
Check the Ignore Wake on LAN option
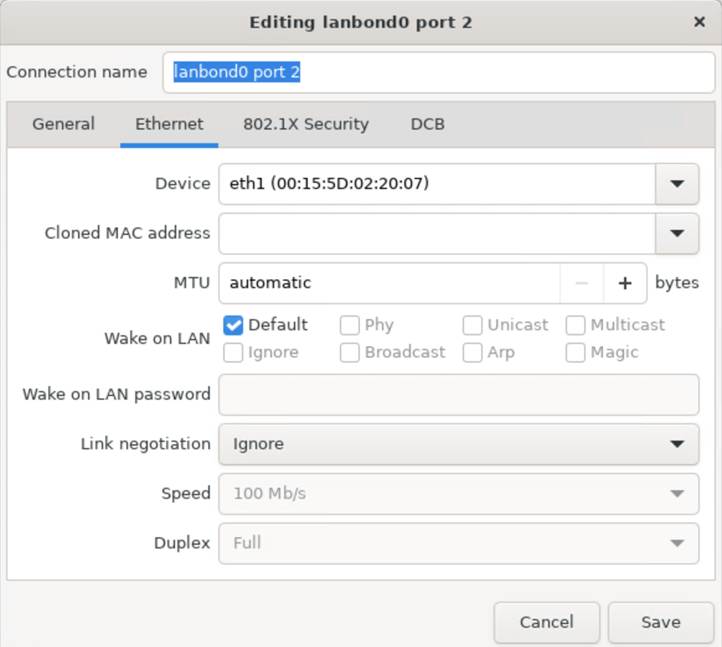[x=233, y=353]
